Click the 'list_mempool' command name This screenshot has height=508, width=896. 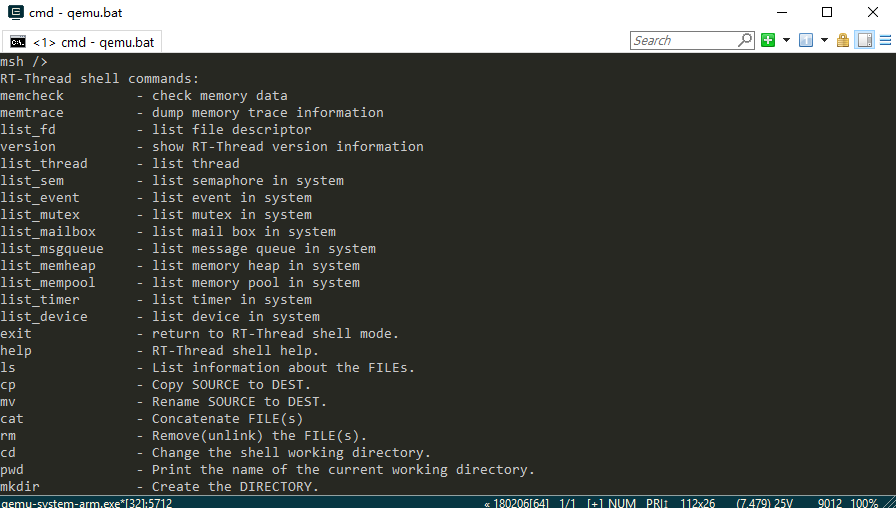48,283
